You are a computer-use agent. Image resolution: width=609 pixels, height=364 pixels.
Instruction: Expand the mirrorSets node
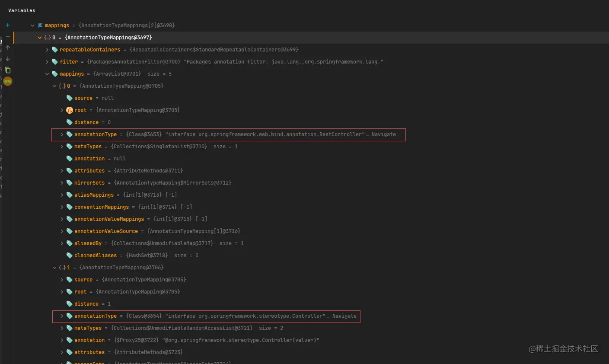62,183
